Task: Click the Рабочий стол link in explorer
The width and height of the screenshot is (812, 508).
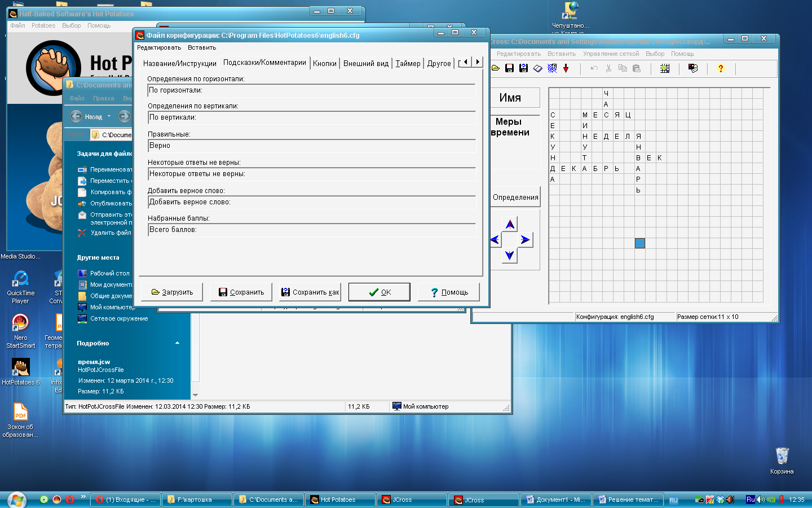Action: pos(110,273)
